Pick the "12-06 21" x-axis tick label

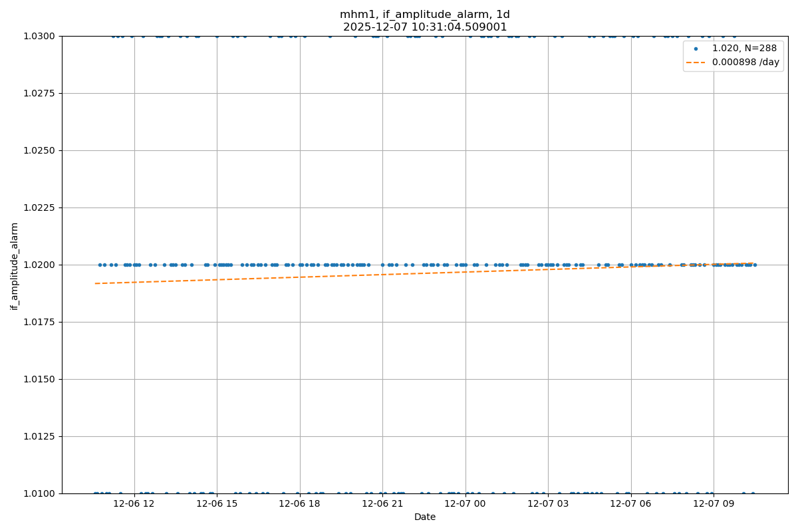click(382, 504)
